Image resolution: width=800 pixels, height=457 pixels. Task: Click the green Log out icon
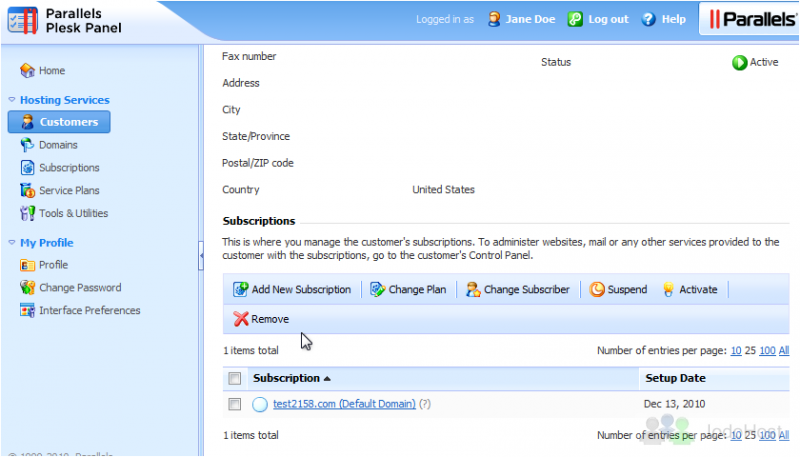click(x=575, y=19)
